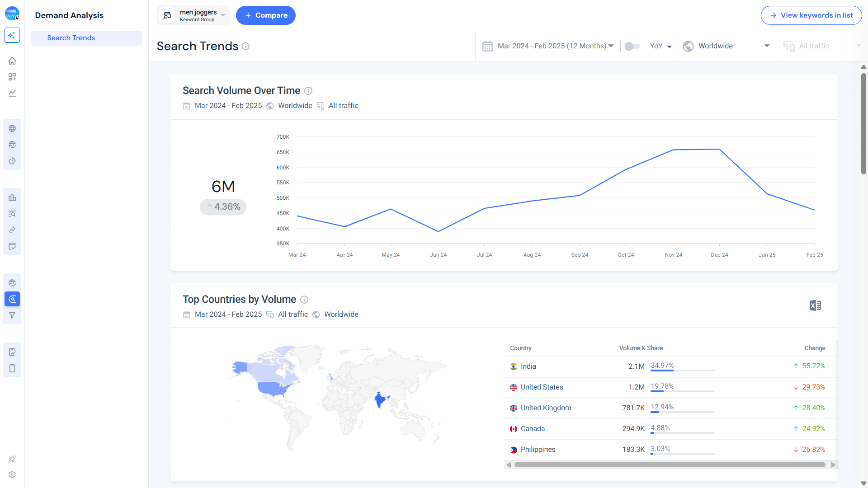
Task: Open the Home icon in the sidebar
Action: coord(12,61)
